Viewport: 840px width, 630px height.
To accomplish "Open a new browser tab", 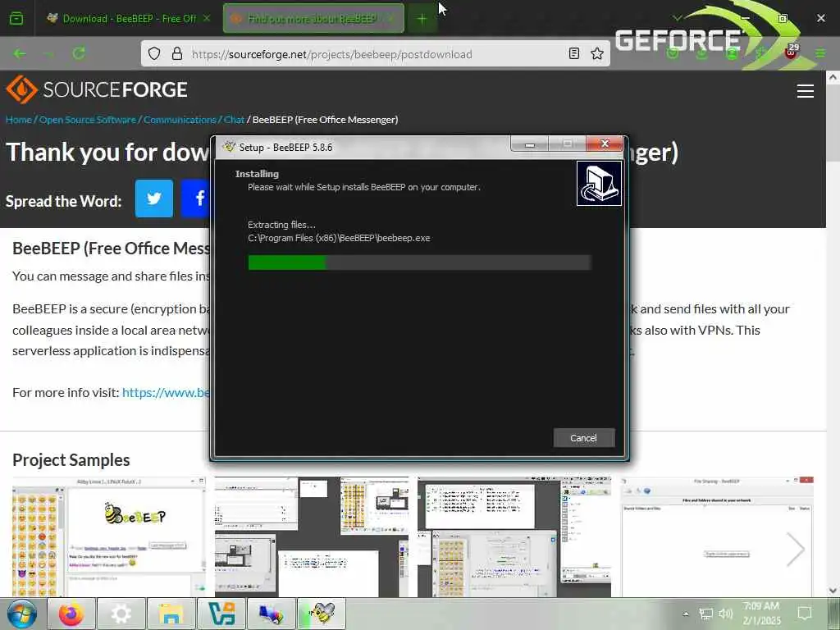I will point(422,20).
